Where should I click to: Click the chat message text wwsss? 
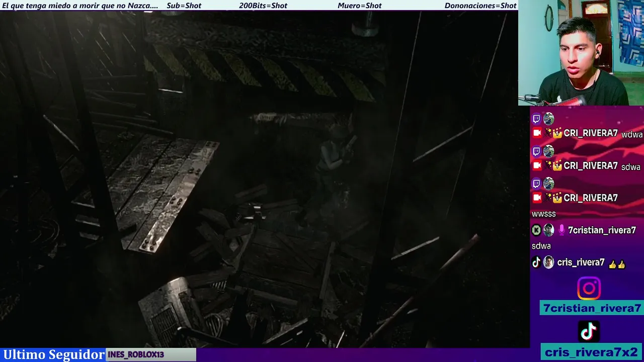[544, 214]
